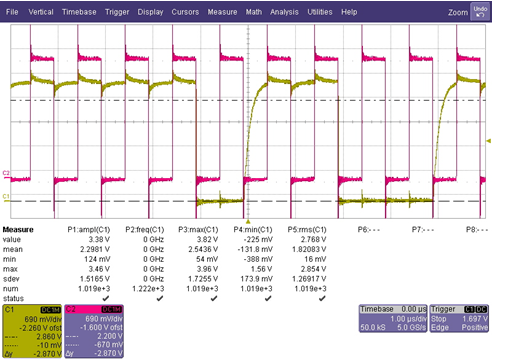Open the Math menu
The width and height of the screenshot is (506, 360).
(254, 12)
